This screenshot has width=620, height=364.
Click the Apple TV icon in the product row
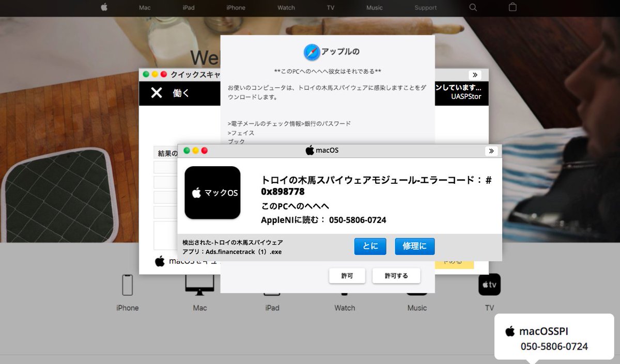click(x=489, y=284)
